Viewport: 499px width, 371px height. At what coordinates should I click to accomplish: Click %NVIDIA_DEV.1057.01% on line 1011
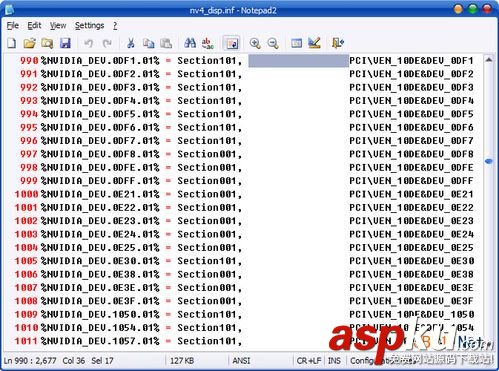[100, 341]
